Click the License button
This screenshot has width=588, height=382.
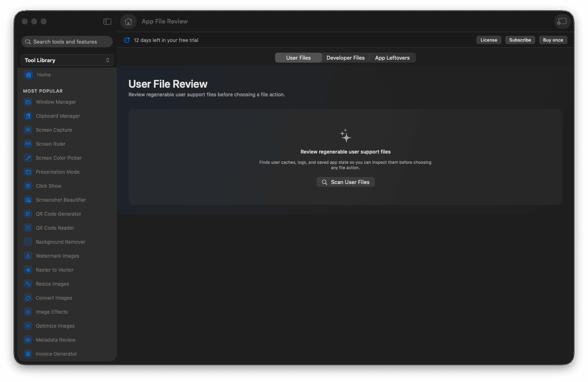coord(489,40)
